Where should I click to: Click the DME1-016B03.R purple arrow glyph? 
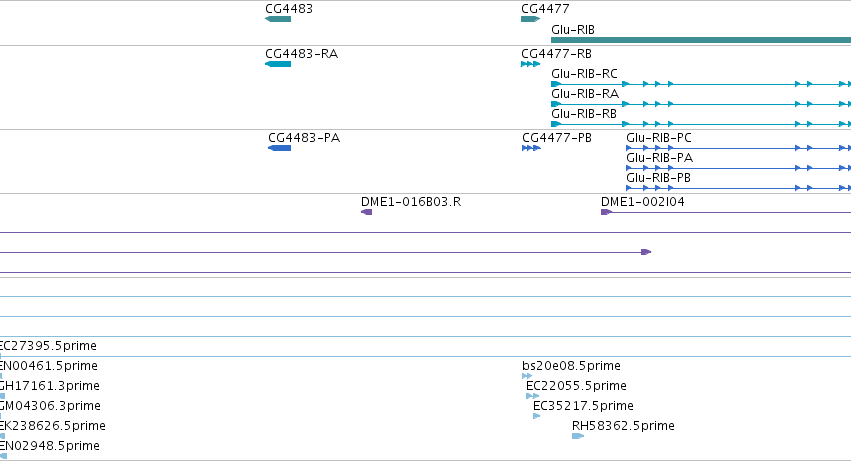(366, 212)
